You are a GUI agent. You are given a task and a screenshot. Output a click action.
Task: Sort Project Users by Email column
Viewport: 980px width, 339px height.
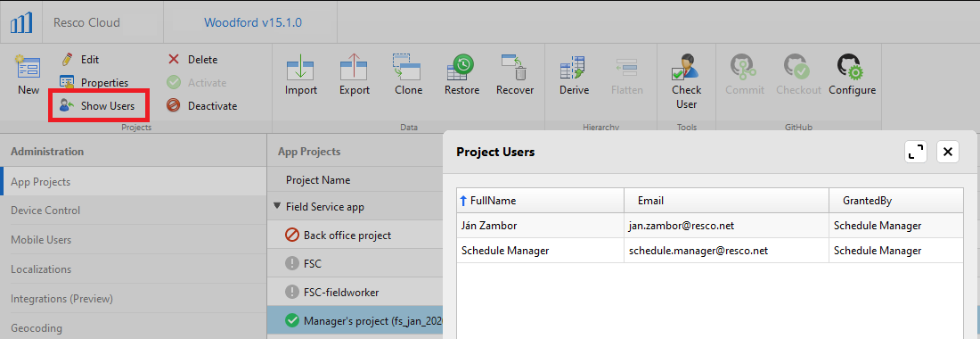pyautogui.click(x=726, y=200)
